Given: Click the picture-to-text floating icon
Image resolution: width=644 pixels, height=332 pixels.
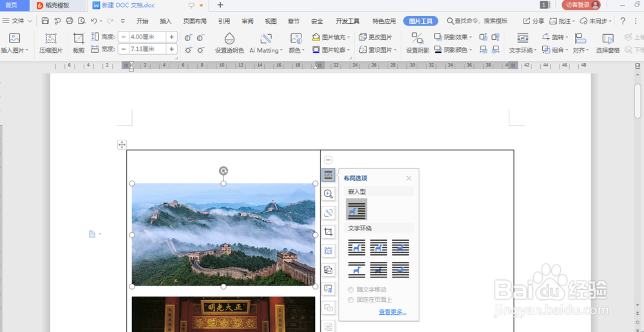Looking at the screenshot, I should click(328, 270).
